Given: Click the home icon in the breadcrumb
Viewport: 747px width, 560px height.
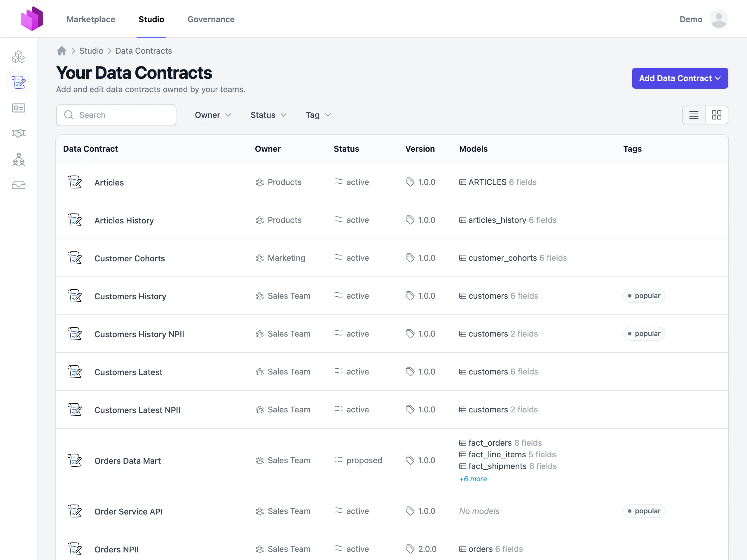Looking at the screenshot, I should coord(62,51).
